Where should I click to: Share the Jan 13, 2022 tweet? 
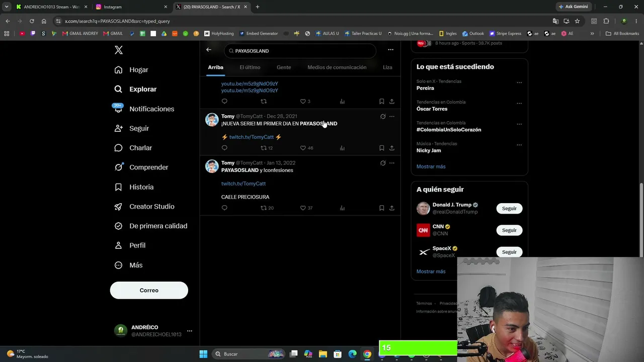point(391,208)
